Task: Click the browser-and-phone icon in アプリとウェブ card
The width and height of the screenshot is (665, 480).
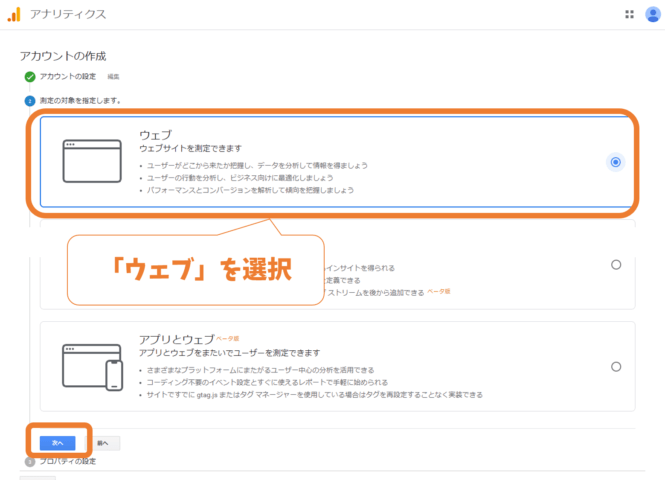Action: tap(92, 367)
